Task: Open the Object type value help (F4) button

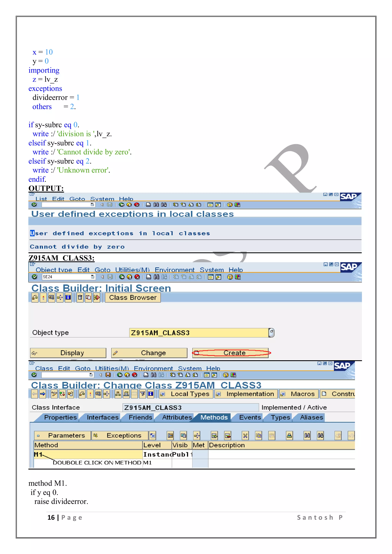Action: point(272,333)
